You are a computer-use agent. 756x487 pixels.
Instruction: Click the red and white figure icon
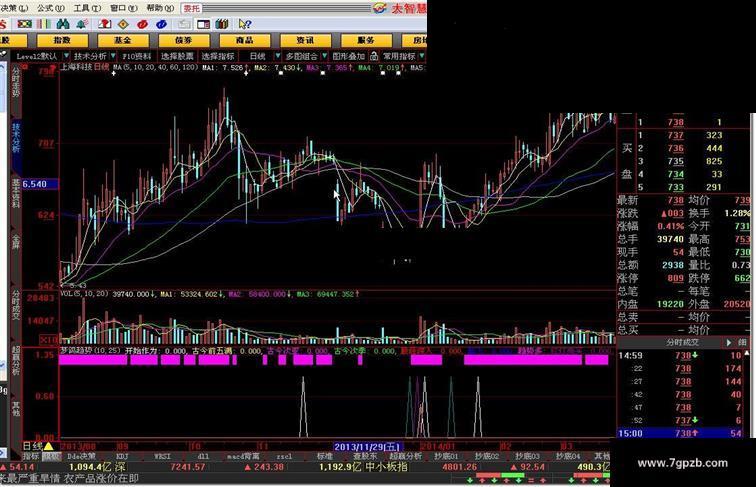104,24
